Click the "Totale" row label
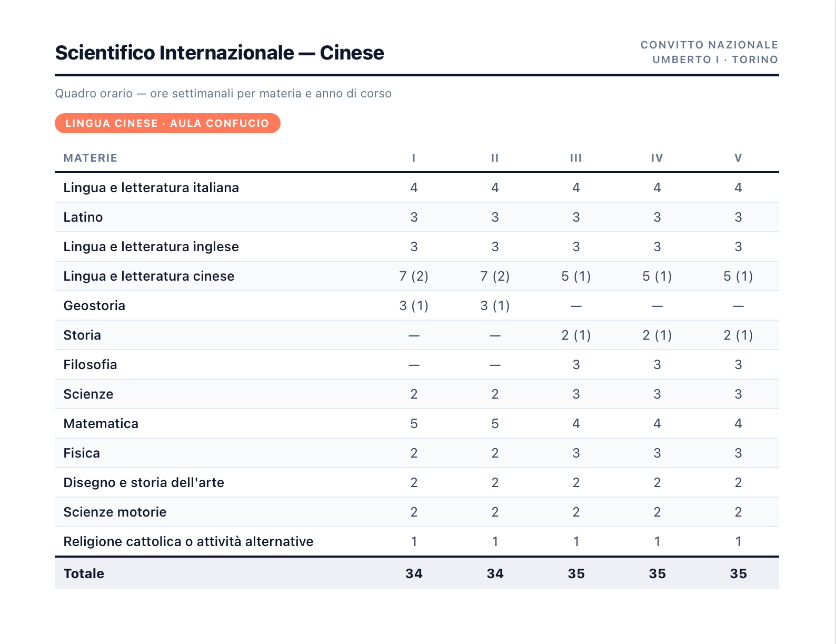The image size is (836, 644). click(84, 573)
